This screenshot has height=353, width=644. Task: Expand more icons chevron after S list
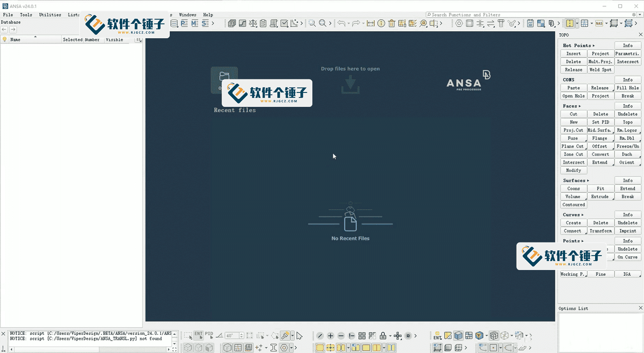coord(213,23)
